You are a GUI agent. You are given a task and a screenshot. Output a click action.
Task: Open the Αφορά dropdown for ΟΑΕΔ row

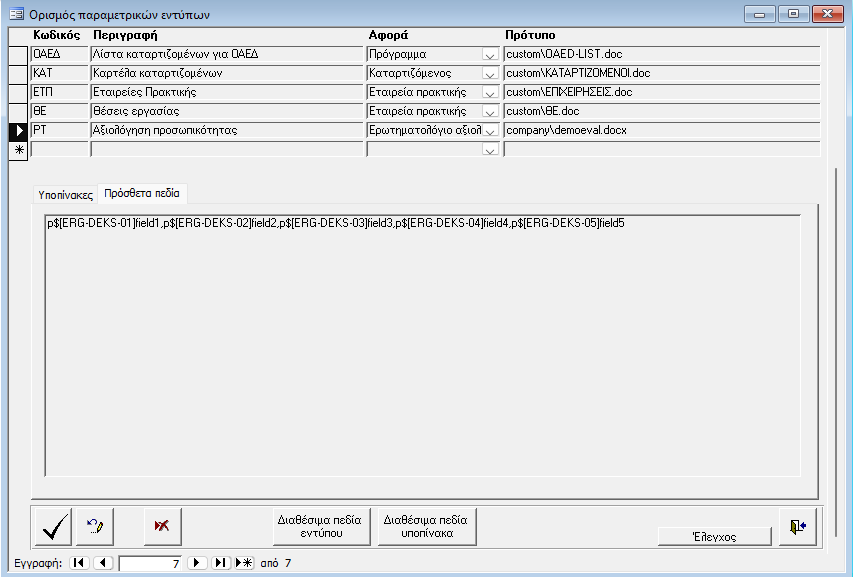click(490, 55)
